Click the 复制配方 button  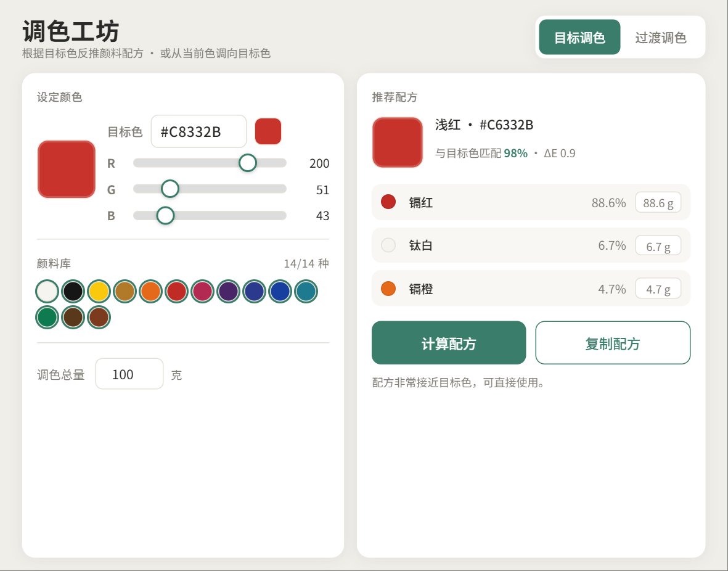click(613, 343)
